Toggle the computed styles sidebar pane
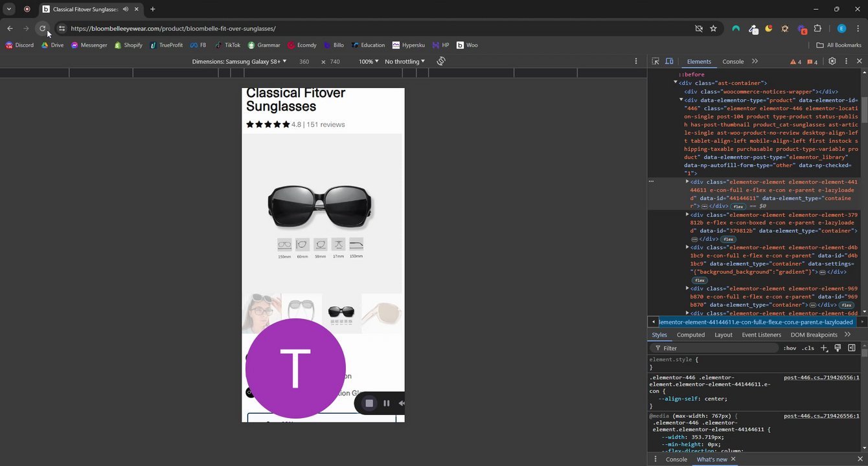The width and height of the screenshot is (868, 466). pyautogui.click(x=852, y=348)
